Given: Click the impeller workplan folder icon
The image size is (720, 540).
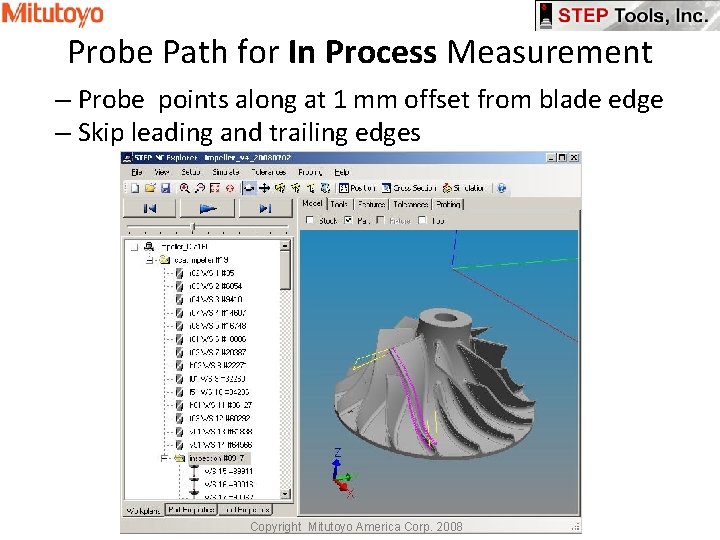Looking at the screenshot, I should tap(165, 260).
